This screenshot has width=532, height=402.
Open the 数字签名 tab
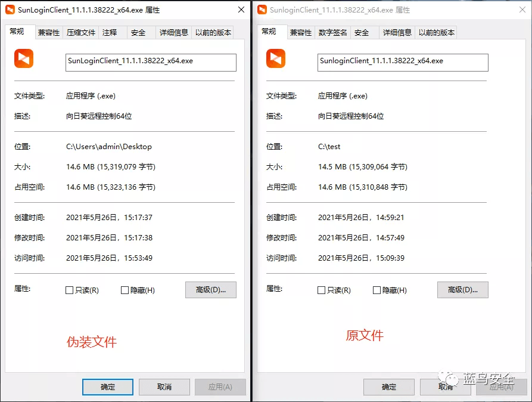pos(333,33)
